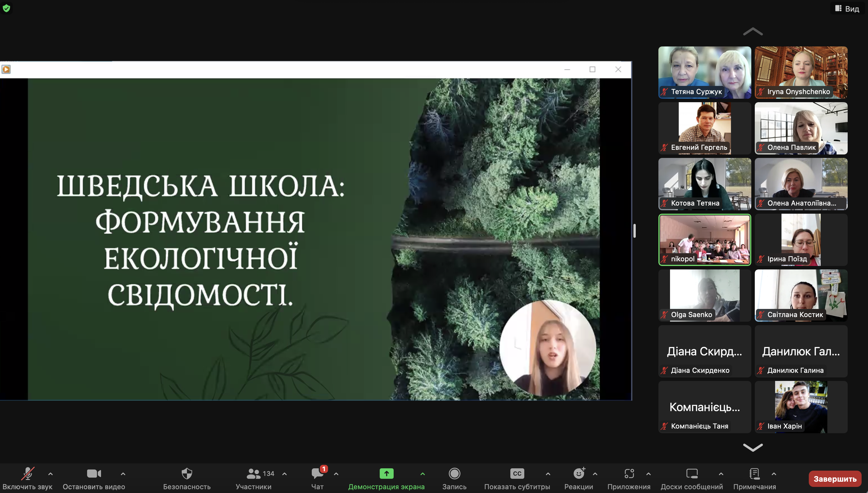Select the Олена Анатоліївна video tile

(x=801, y=184)
